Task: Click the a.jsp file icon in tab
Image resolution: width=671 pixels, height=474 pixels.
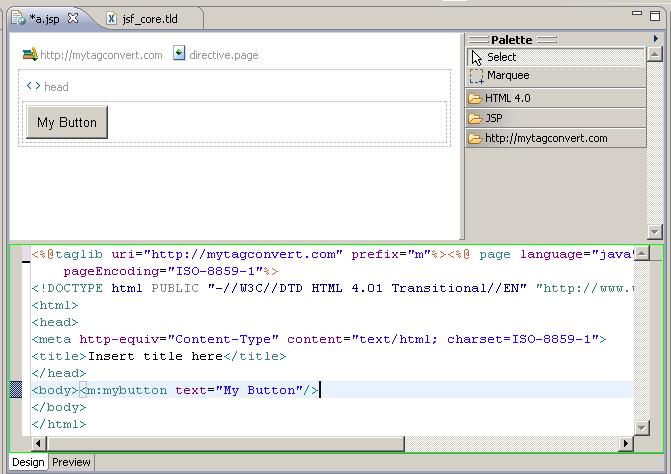Action: (x=18, y=18)
